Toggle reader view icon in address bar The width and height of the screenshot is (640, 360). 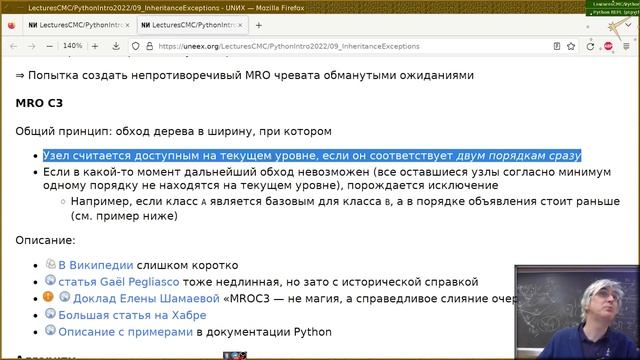pos(557,46)
